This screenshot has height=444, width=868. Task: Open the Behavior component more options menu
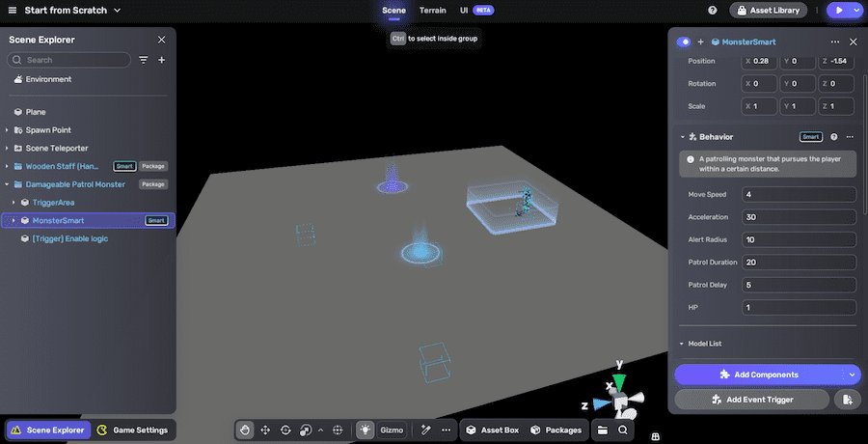pyautogui.click(x=850, y=137)
